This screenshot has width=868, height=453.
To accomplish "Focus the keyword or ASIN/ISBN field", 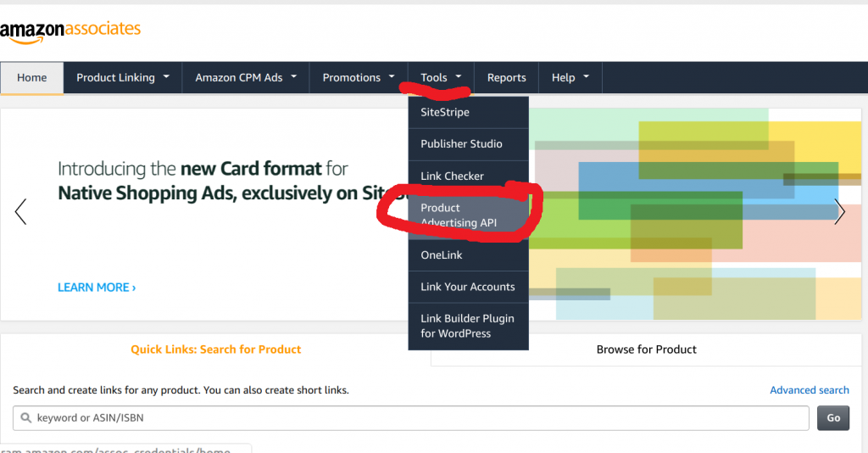I will point(411,418).
